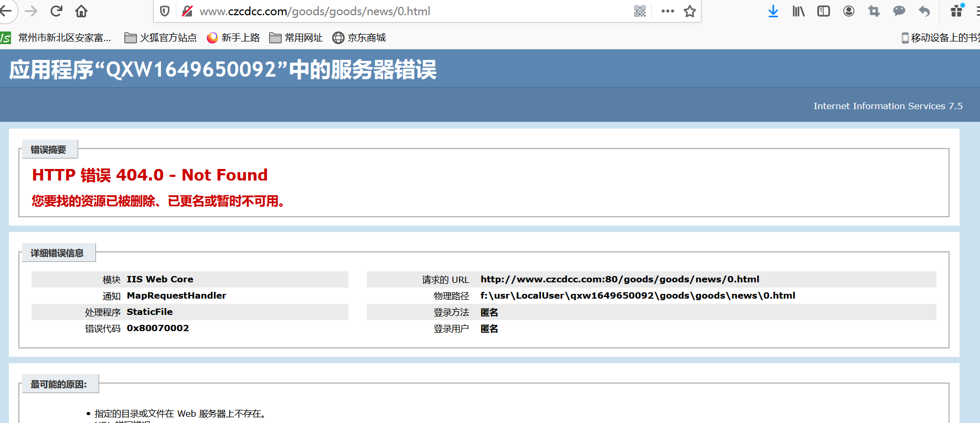
Task: Open the downloads panel arrow
Action: click(773, 11)
